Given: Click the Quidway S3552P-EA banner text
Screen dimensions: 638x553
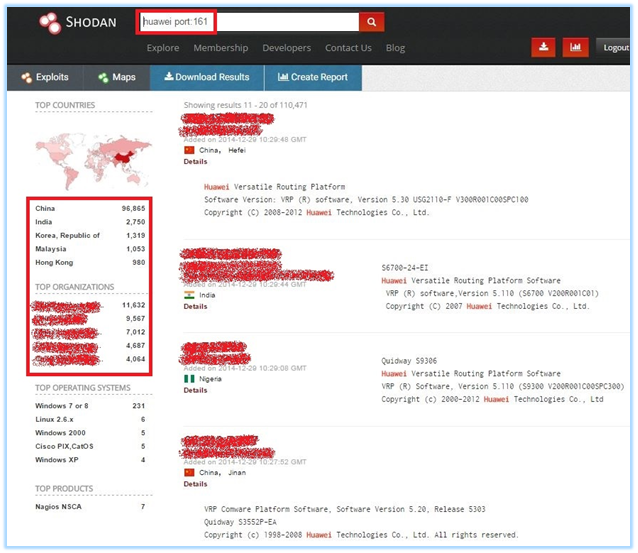Looking at the screenshot, I should tap(240, 522).
